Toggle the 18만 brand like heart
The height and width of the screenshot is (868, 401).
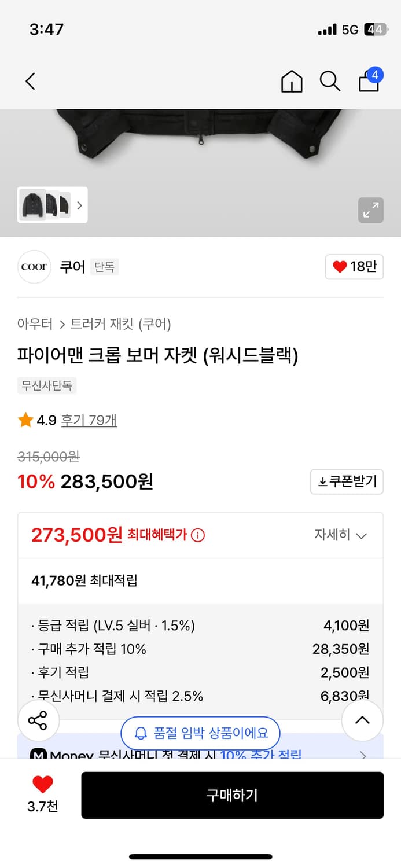[354, 267]
